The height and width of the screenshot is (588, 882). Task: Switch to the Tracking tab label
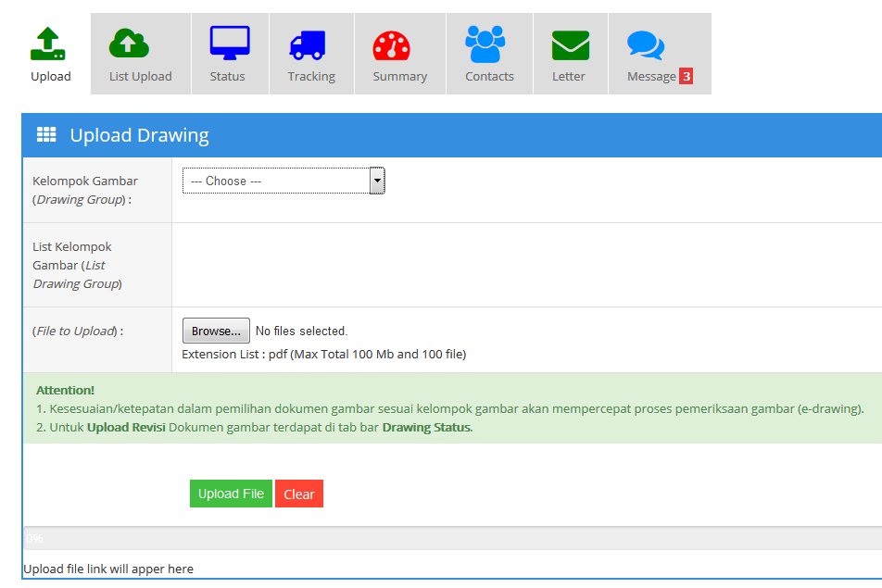click(x=311, y=77)
